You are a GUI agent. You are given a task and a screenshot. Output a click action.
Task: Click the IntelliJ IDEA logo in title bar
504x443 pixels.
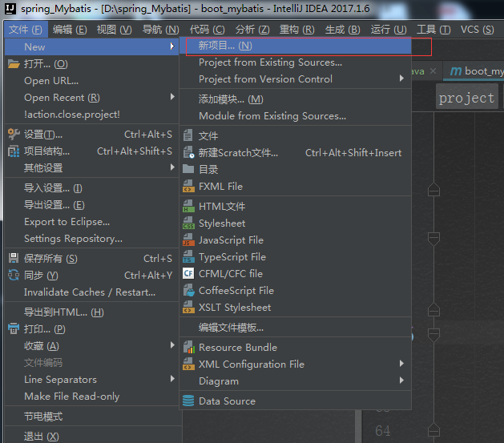10,9
